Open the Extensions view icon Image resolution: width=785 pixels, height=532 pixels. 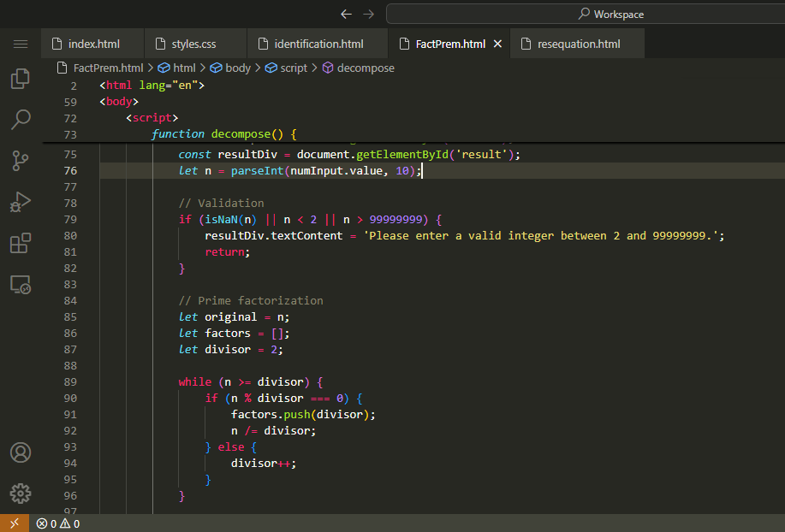(21, 244)
